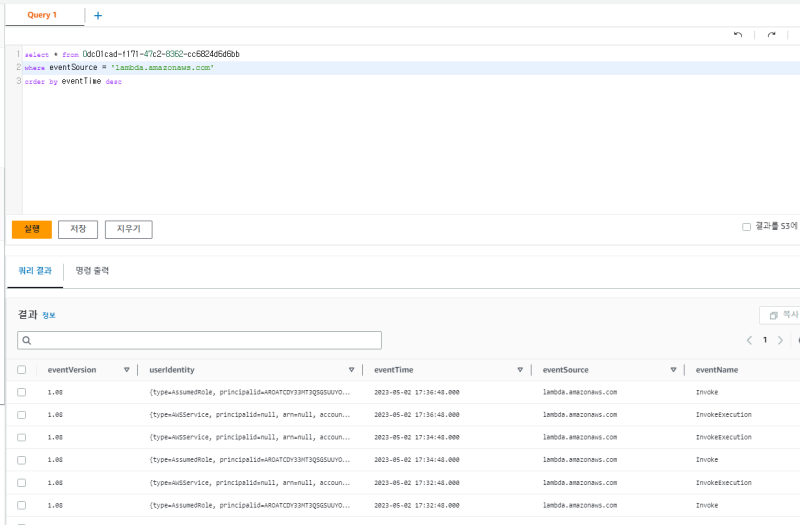Sort by the eventTime column arrow

tap(520, 370)
